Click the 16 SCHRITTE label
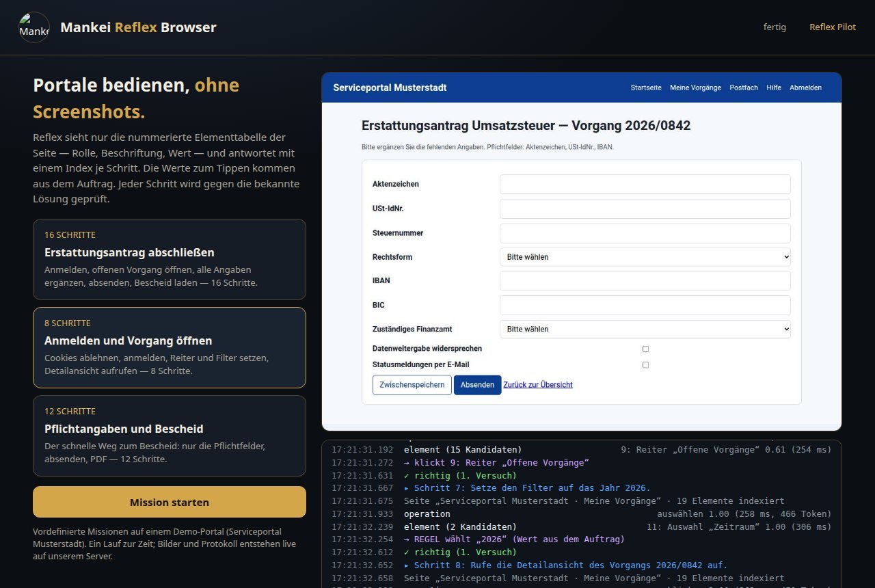Viewport: 875px width, 588px height. pyautogui.click(x=70, y=235)
